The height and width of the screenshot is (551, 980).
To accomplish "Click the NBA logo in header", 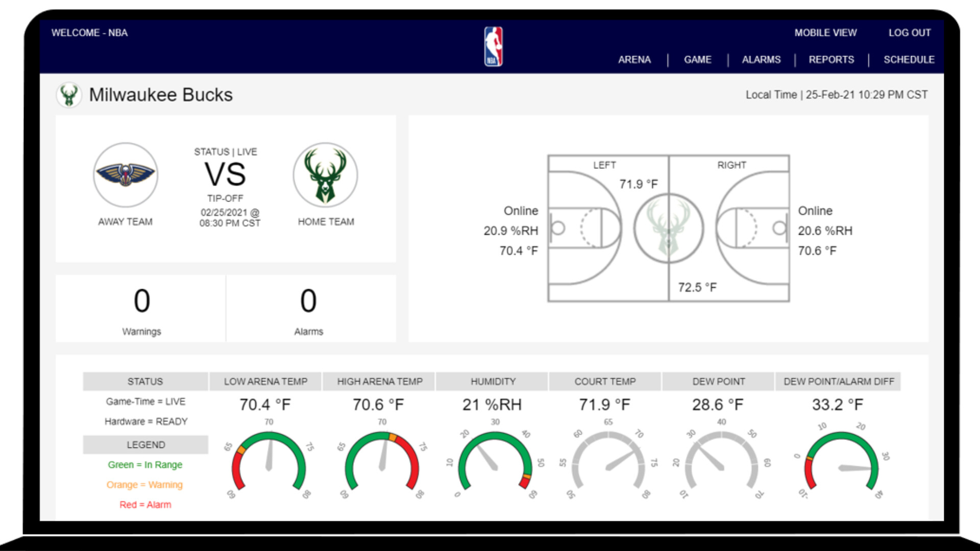I will click(493, 46).
